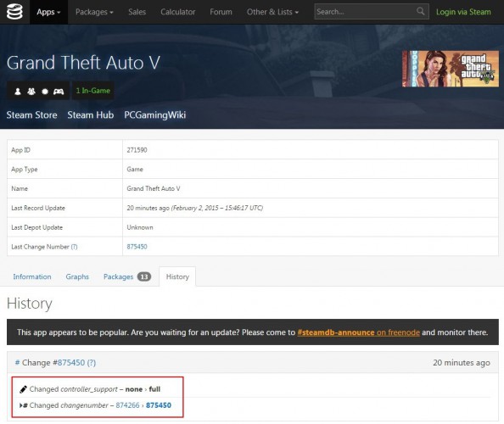Click the App Type value Game
This screenshot has height=424, width=504.
(x=135, y=170)
